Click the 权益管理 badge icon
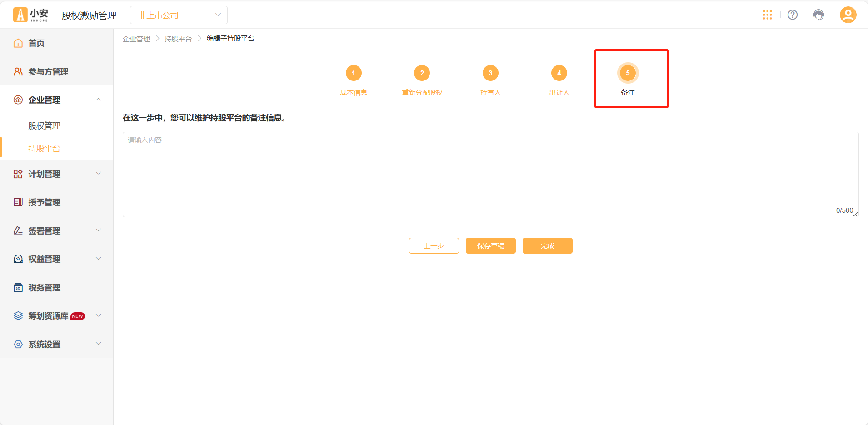The height and width of the screenshot is (425, 868). point(18,259)
